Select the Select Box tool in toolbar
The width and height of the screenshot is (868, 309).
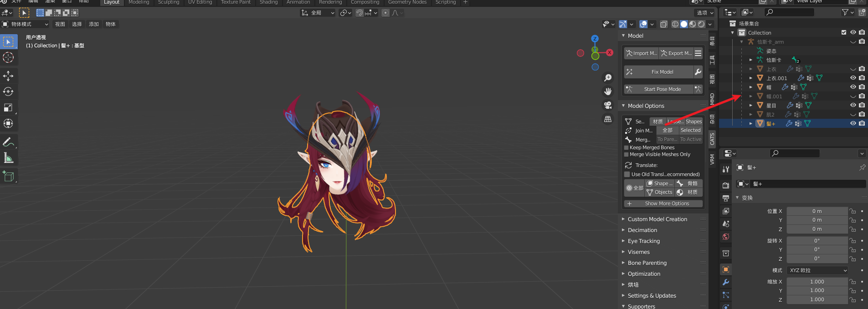(8, 41)
